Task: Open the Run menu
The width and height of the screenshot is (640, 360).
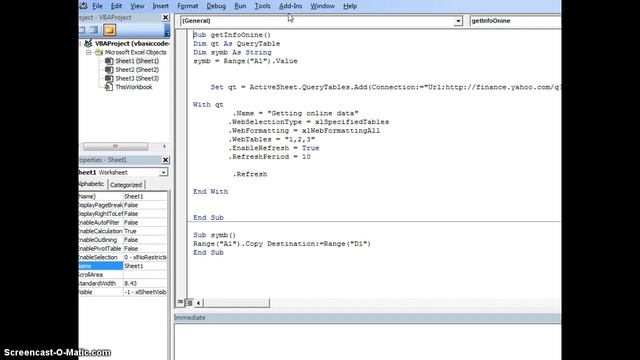Action: [240, 6]
